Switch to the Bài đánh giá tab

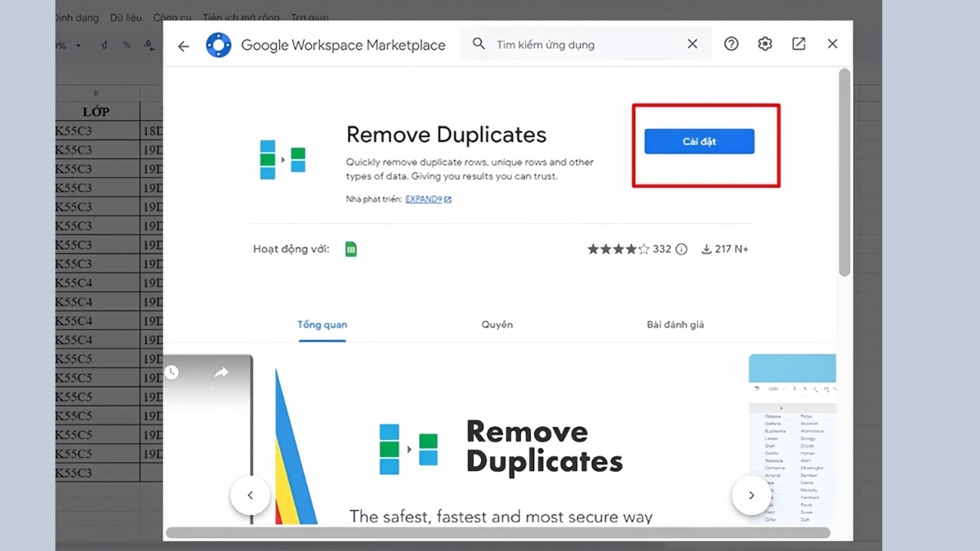pyautogui.click(x=675, y=325)
